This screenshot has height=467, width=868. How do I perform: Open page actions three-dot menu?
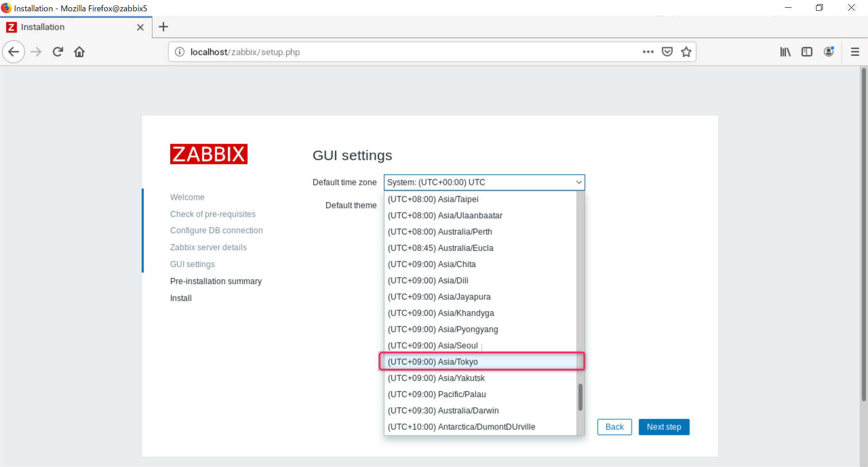pos(648,52)
